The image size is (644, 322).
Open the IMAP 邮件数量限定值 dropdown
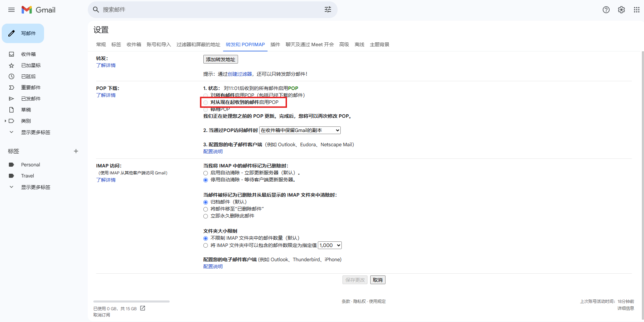click(329, 245)
